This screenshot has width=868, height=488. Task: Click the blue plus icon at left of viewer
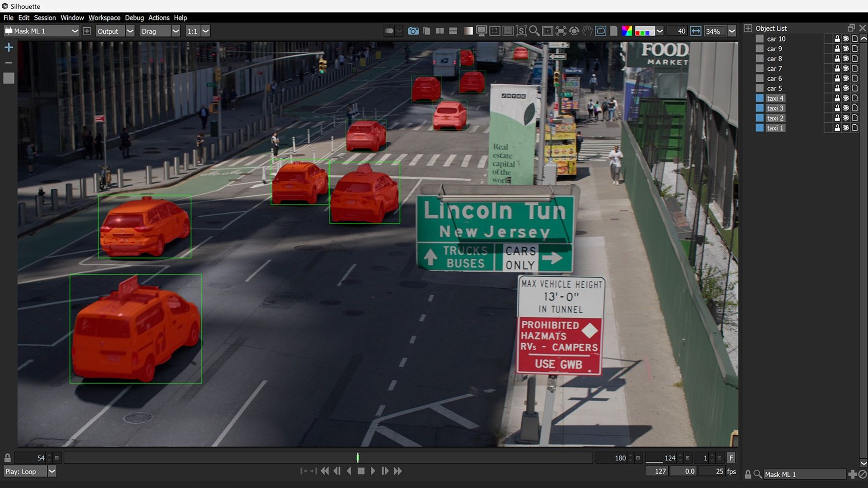(x=9, y=48)
